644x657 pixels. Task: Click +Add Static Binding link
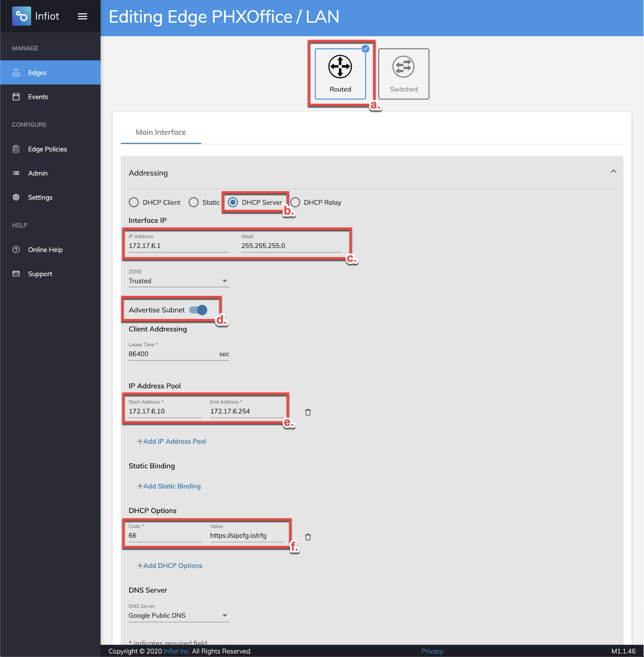(169, 486)
